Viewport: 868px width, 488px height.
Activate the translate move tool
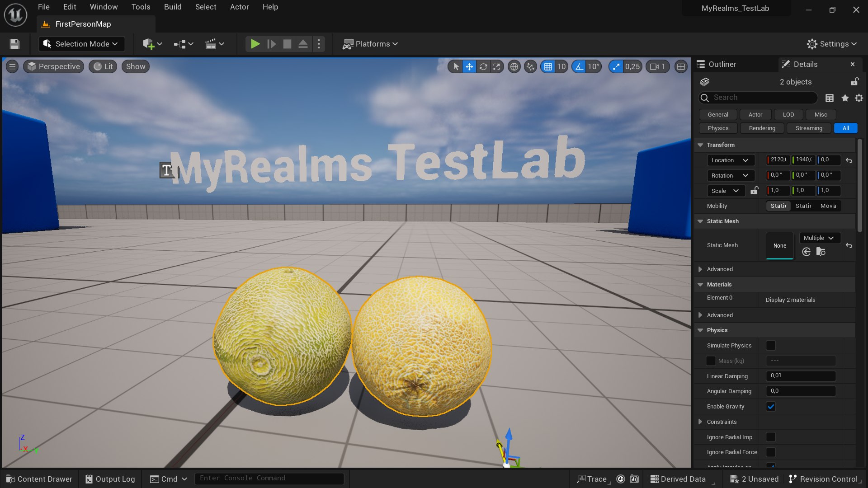coord(469,66)
